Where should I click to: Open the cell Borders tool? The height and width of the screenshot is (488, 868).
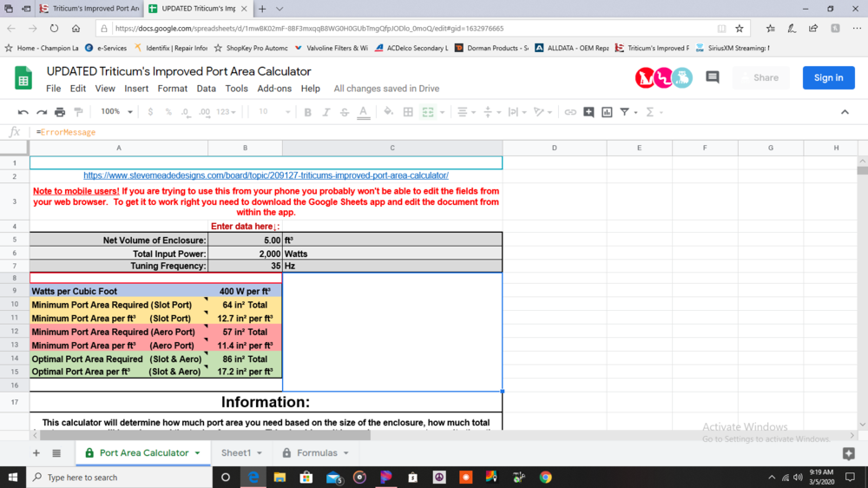pos(408,112)
